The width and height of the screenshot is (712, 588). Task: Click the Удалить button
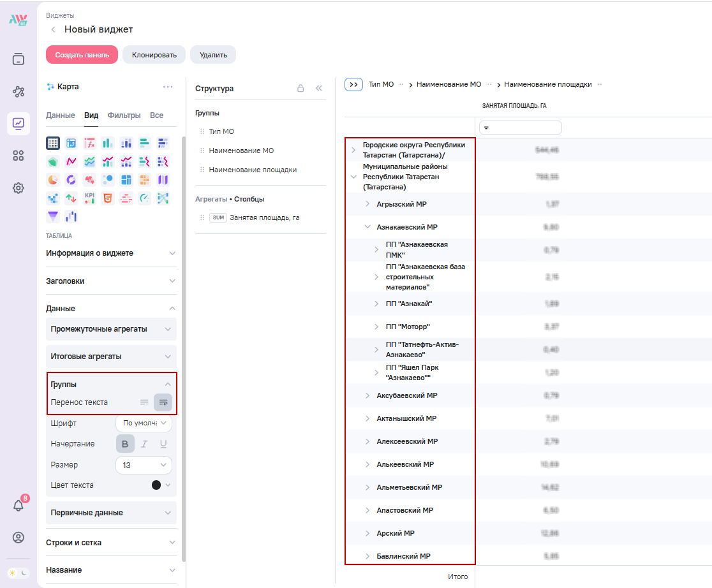point(213,54)
